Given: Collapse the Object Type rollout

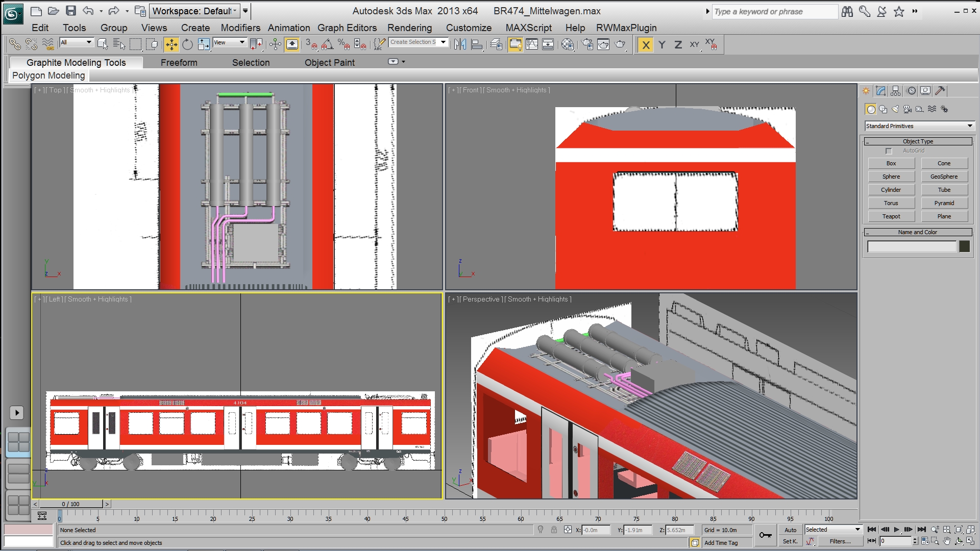Looking at the screenshot, I should point(918,141).
